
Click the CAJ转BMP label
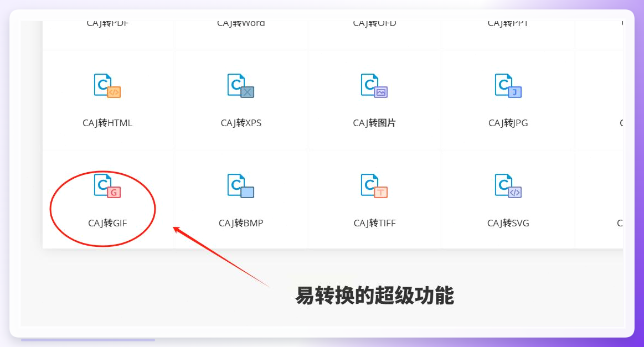[241, 223]
